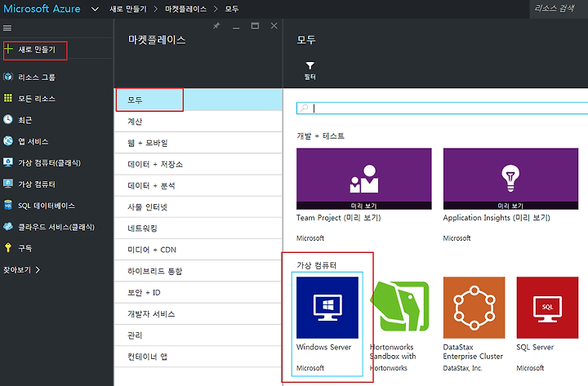Click the search magnifier icon
Image resolution: width=588 pixels, height=386 pixels.
[x=305, y=109]
